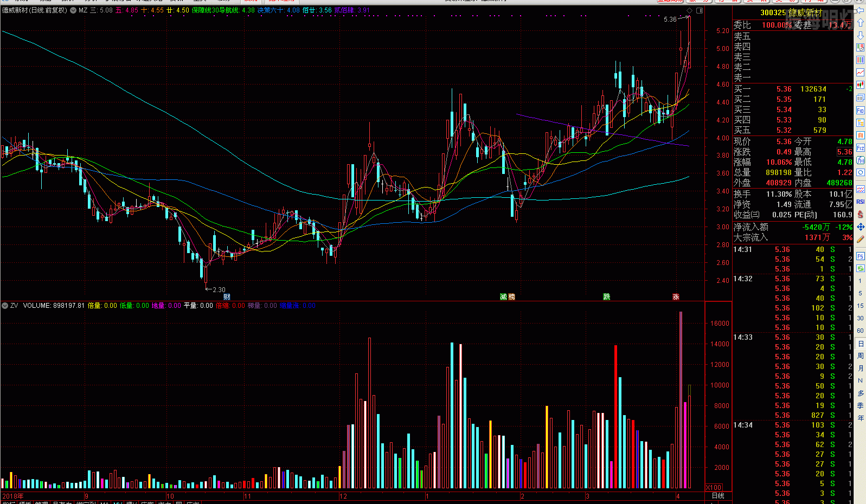866x504 pixels.
Task: Click the X100 volume scale label
Action: [714, 487]
